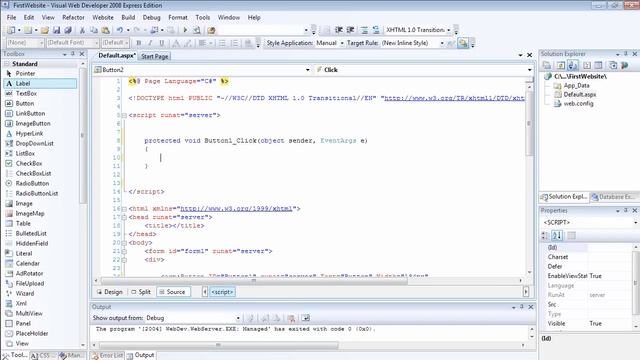Click the Comment out selected lines icon
Screen dimensions: 640x360
pos(364,30)
